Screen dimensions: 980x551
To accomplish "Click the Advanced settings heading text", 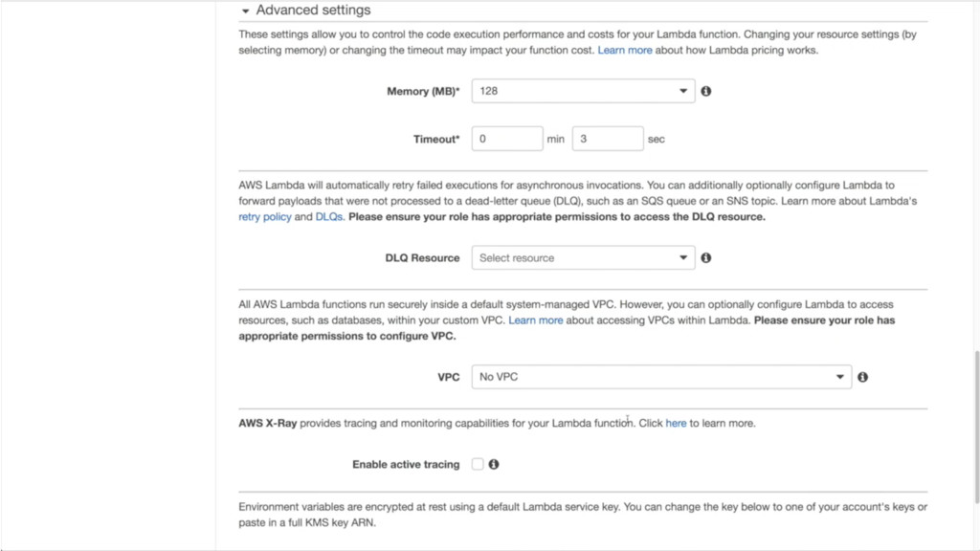I will 313,11.
